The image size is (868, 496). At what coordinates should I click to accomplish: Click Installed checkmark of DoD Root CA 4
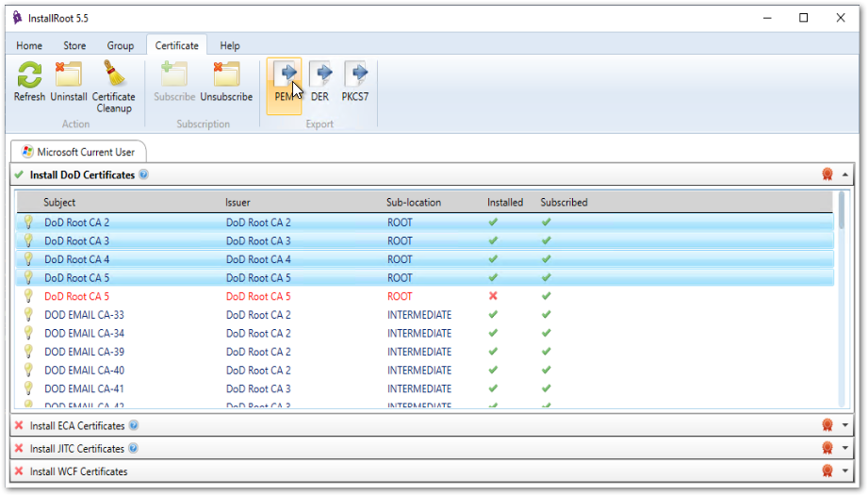493,259
